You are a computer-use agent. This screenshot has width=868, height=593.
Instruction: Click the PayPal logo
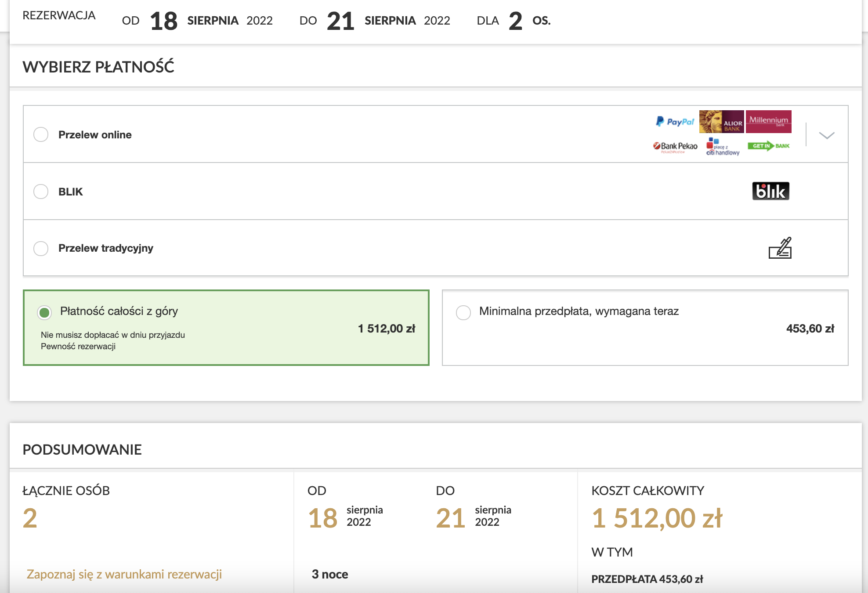675,122
